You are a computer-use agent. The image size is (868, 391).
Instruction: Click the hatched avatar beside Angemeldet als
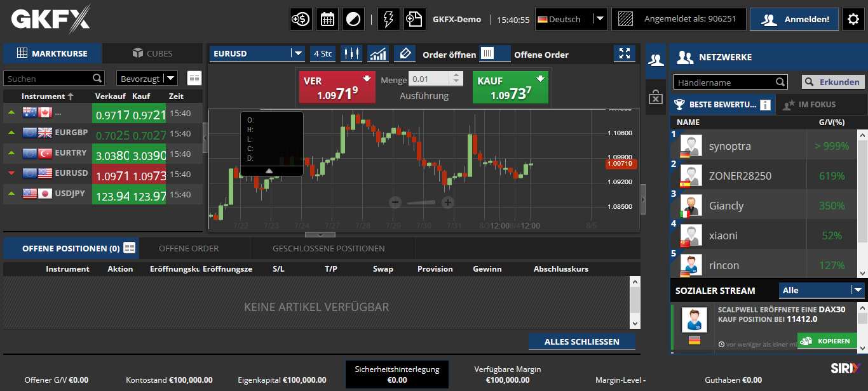point(626,19)
